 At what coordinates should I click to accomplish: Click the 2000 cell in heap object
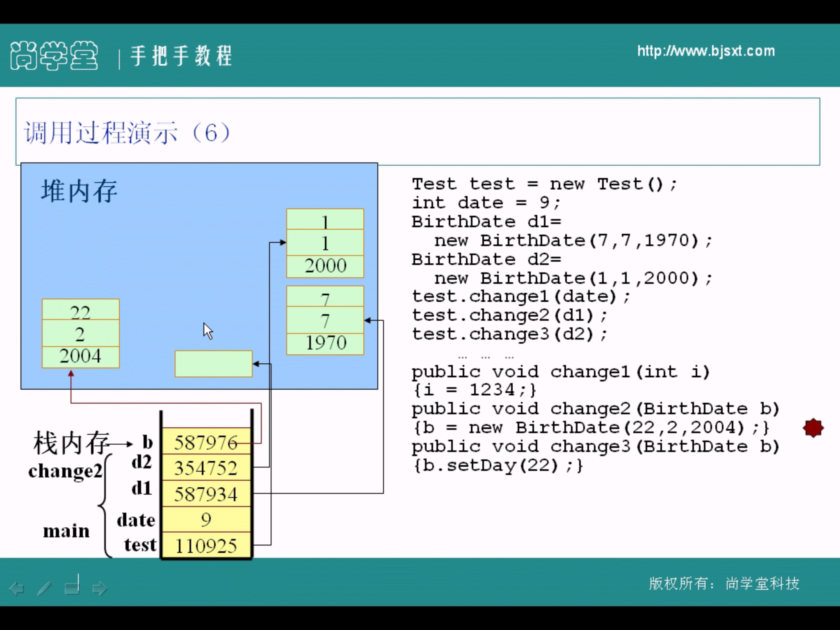click(x=325, y=266)
